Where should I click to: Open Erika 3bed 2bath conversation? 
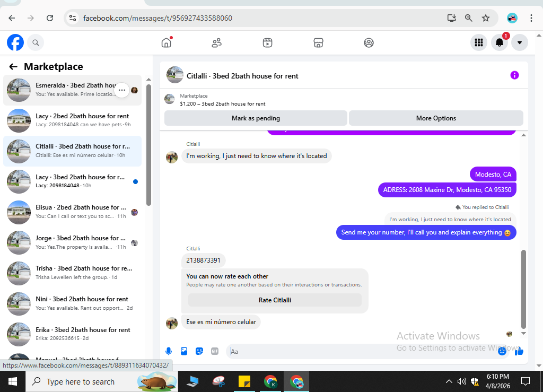click(x=72, y=334)
